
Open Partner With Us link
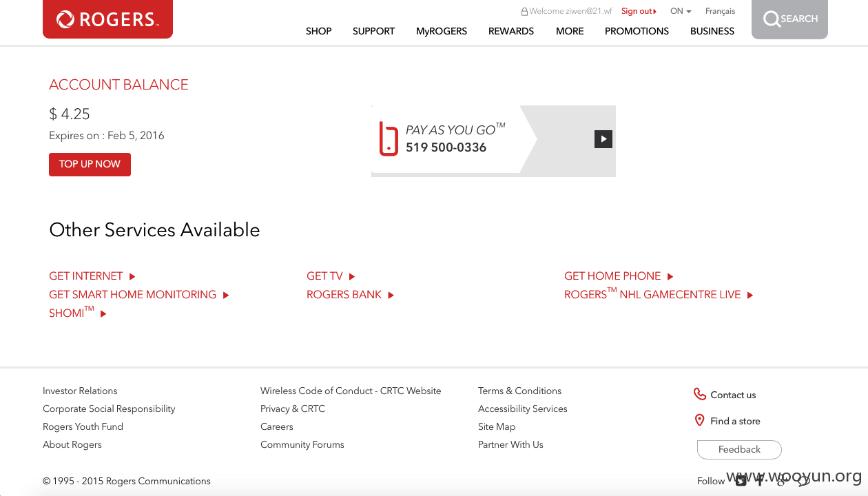[x=510, y=444]
